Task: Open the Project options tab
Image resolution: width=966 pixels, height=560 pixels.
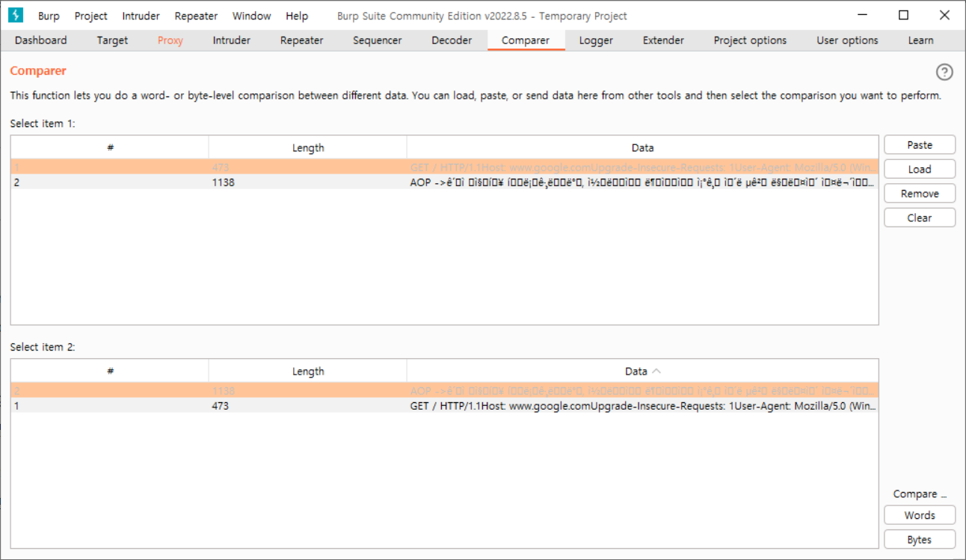Action: 750,40
